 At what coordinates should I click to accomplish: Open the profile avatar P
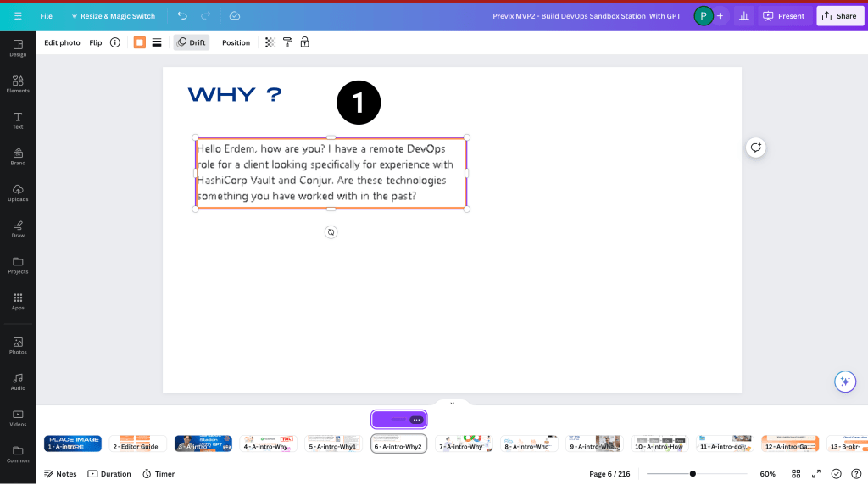tap(703, 16)
